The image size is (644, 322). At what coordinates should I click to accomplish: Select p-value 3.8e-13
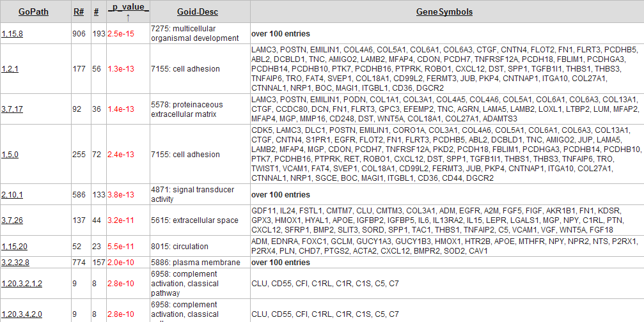pos(120,194)
